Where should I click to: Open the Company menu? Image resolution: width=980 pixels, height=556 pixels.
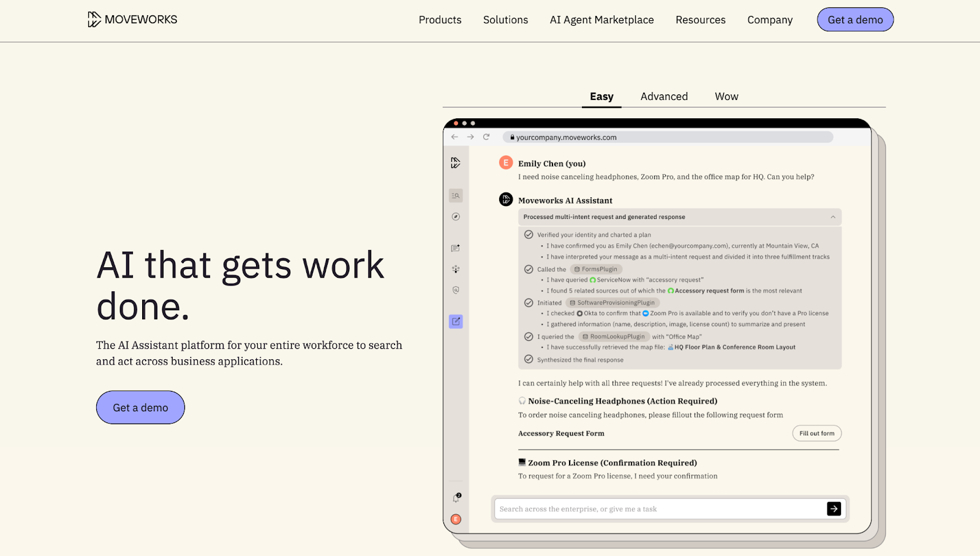(770, 20)
